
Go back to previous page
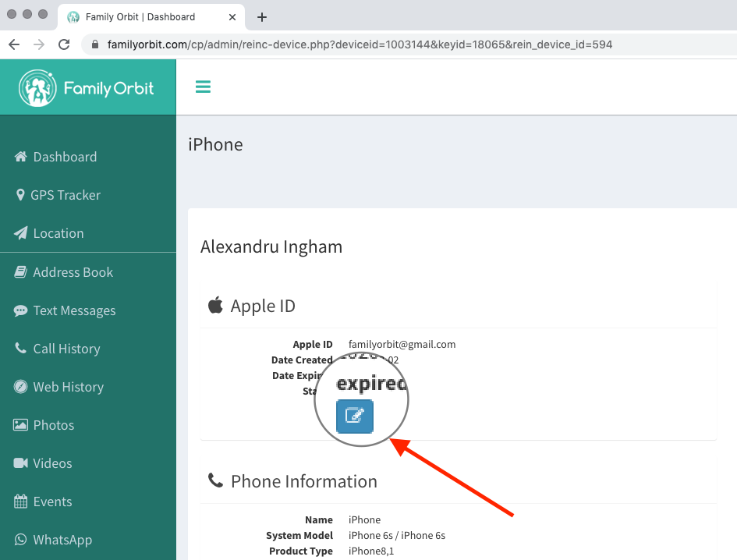[14, 44]
